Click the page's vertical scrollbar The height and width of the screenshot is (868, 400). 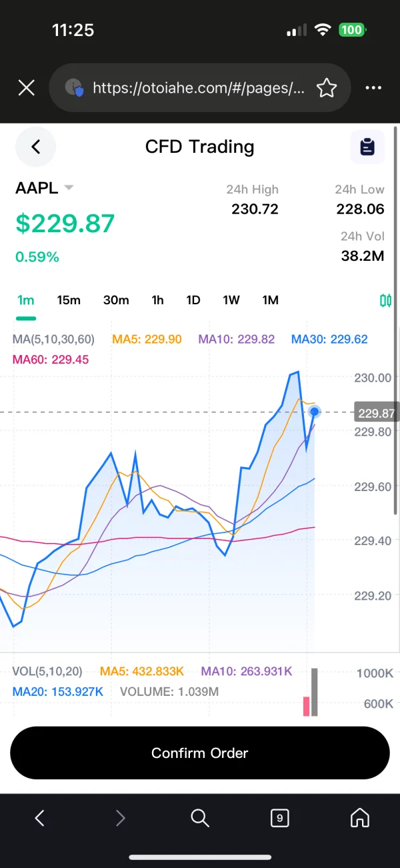coord(397,320)
